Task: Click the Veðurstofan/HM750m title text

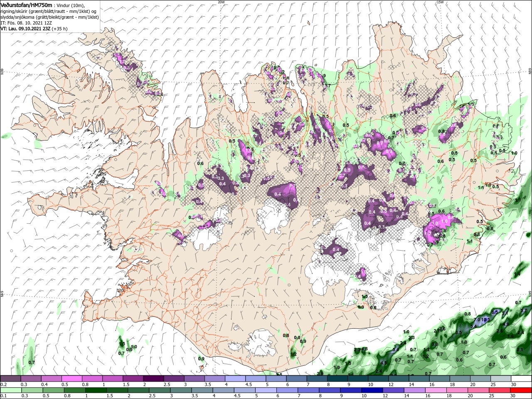Action: pyautogui.click(x=26, y=5)
